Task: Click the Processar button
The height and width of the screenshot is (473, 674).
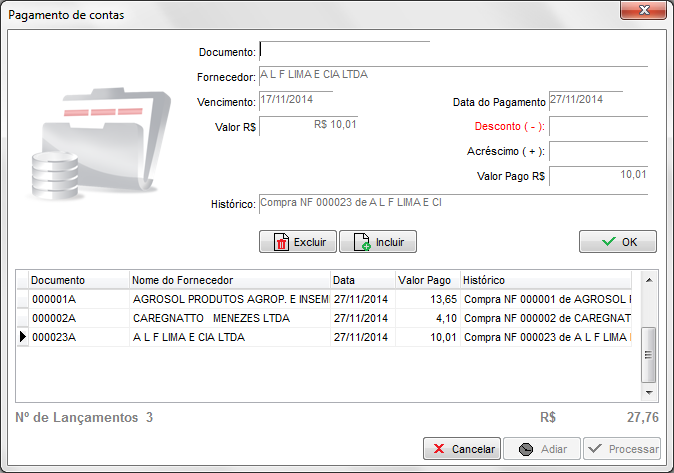Action: coord(622,449)
